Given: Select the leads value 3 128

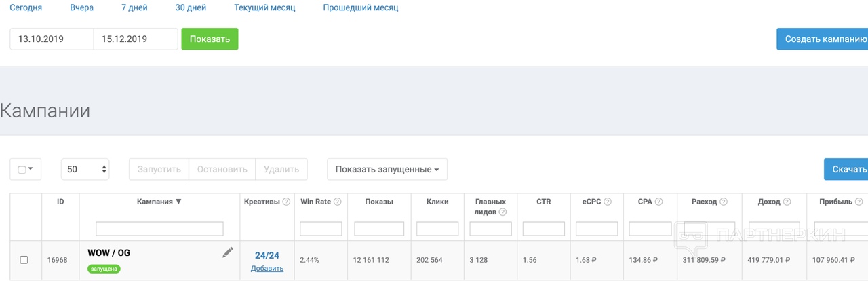Looking at the screenshot, I should pyautogui.click(x=478, y=260).
